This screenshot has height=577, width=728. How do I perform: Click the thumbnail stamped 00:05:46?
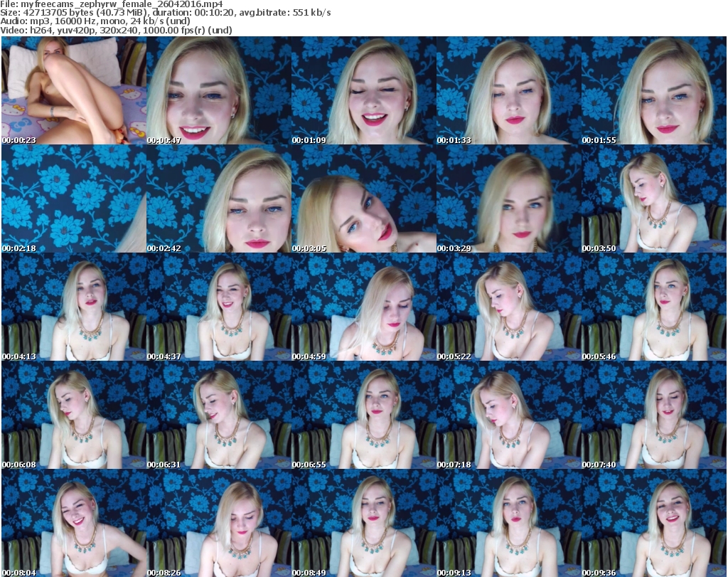pos(654,307)
